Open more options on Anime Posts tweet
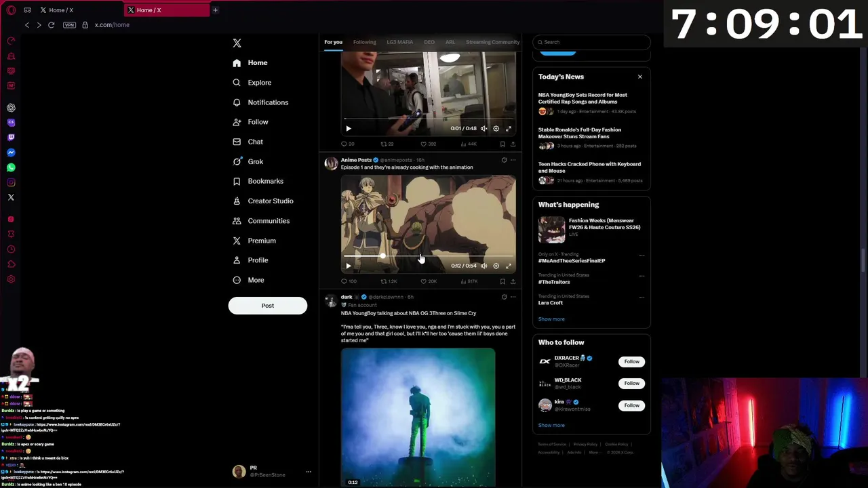 pos(513,160)
